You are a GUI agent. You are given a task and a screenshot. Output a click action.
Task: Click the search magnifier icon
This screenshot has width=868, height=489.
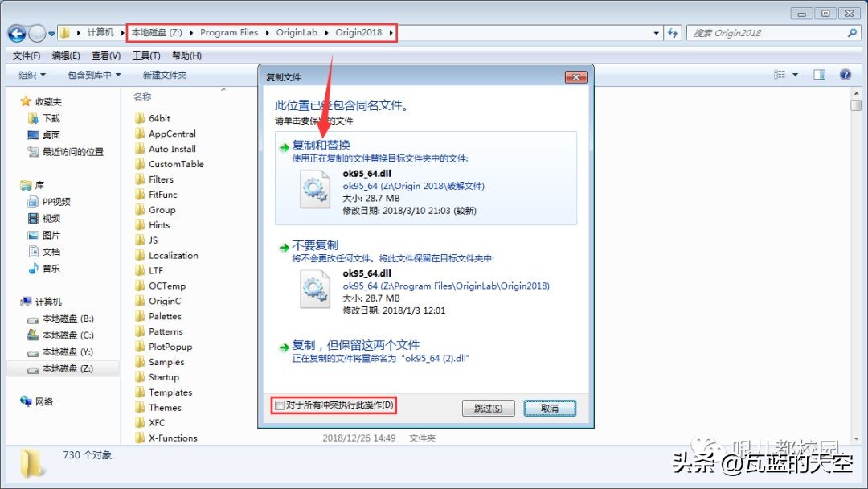click(852, 33)
